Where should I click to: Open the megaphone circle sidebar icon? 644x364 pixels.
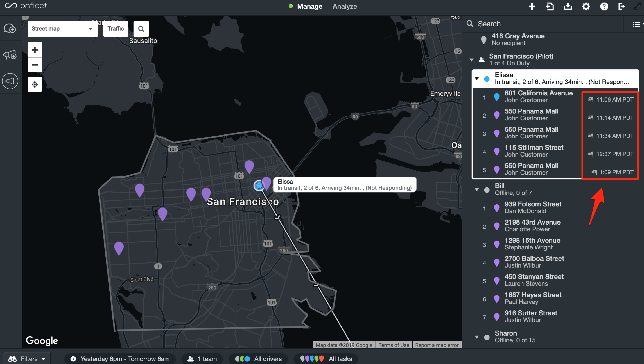(x=10, y=81)
